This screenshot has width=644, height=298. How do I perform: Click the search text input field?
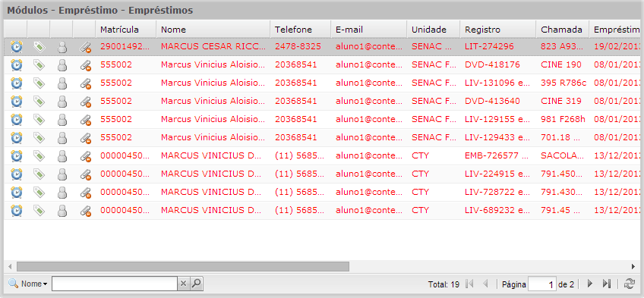pos(115,284)
